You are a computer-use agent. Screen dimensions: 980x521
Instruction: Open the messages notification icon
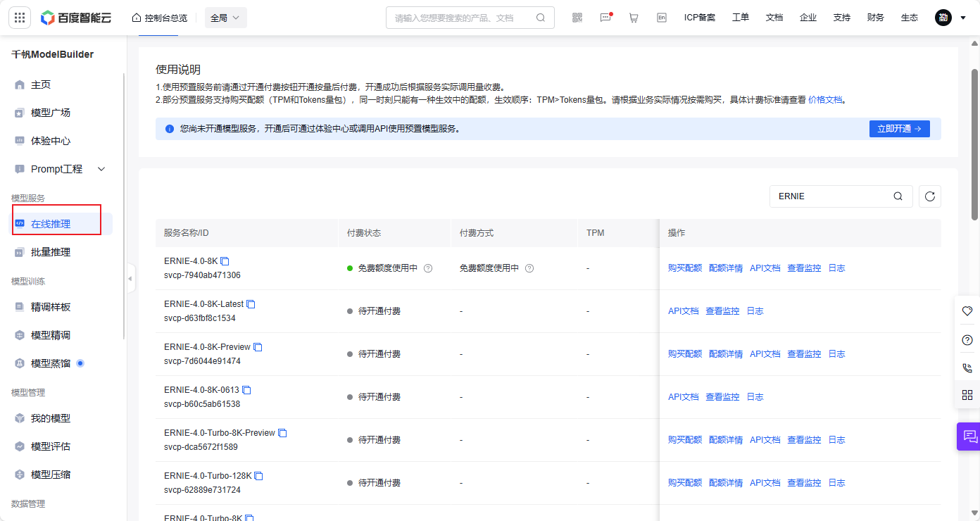(605, 18)
